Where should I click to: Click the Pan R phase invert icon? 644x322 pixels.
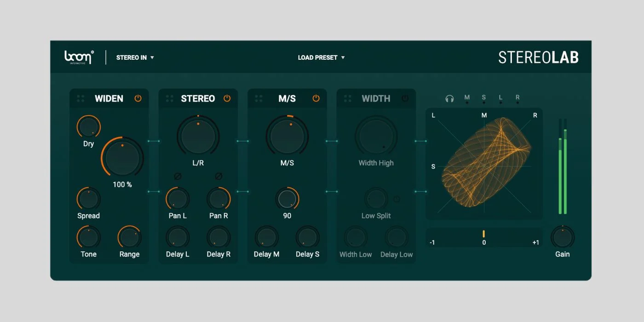tap(218, 176)
